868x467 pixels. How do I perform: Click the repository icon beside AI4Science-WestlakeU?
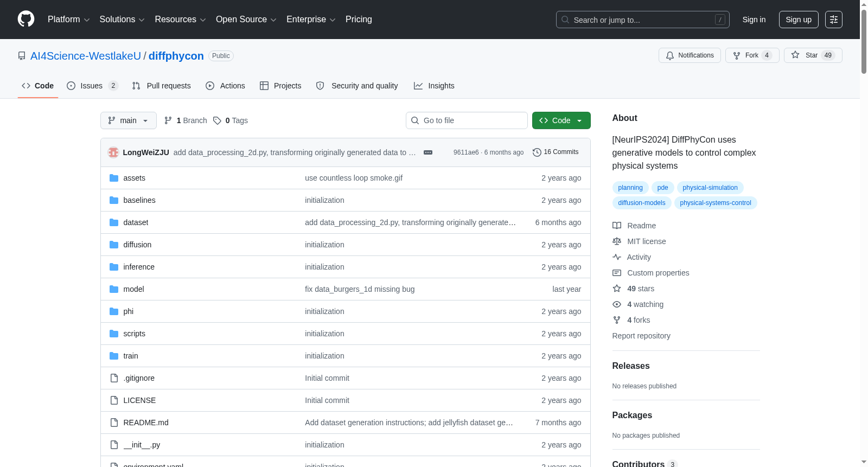[22, 56]
